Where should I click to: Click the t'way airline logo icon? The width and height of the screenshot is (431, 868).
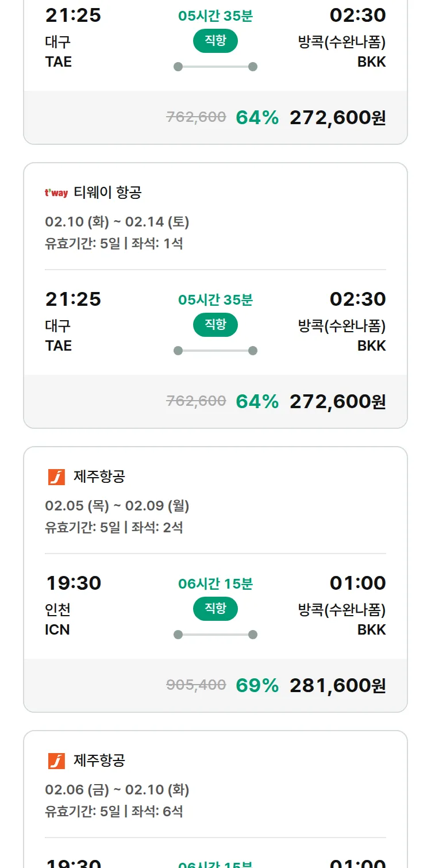pos(56,193)
